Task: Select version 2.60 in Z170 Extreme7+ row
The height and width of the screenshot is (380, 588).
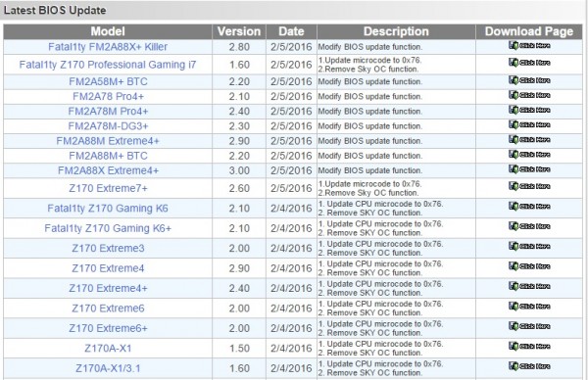Action: tap(239, 188)
